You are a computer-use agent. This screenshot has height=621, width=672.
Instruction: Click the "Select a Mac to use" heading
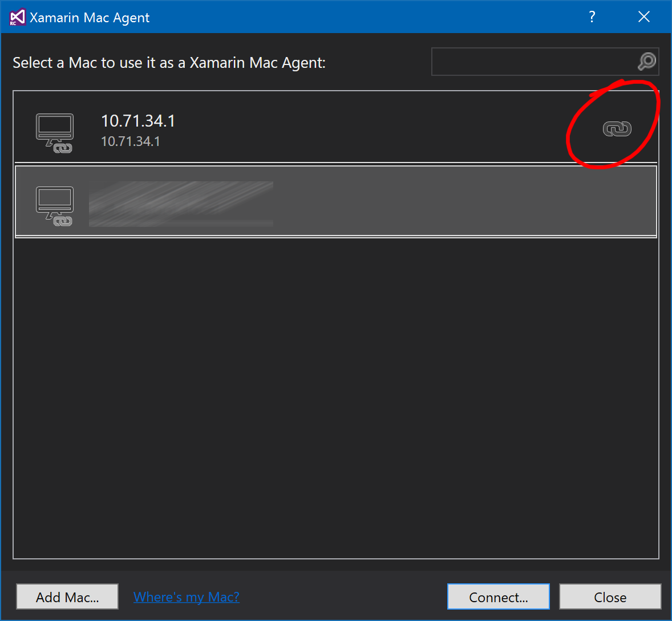(169, 63)
